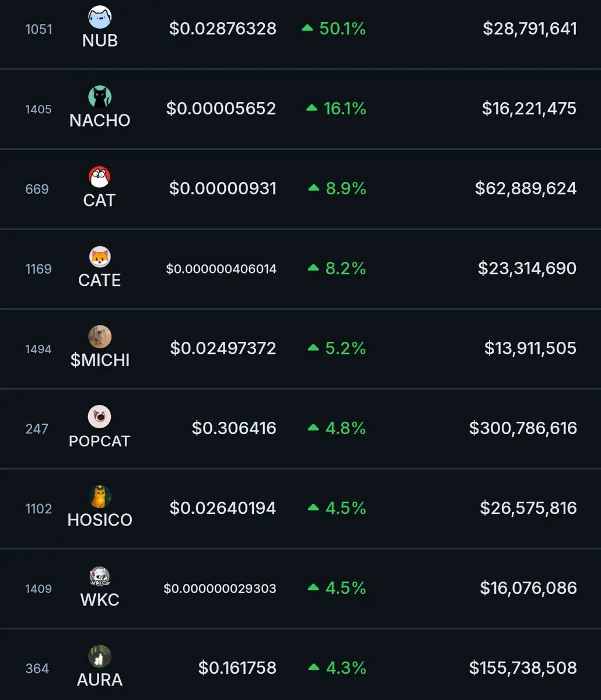
Task: Select rank number 669 for CAT
Action: coord(37,189)
